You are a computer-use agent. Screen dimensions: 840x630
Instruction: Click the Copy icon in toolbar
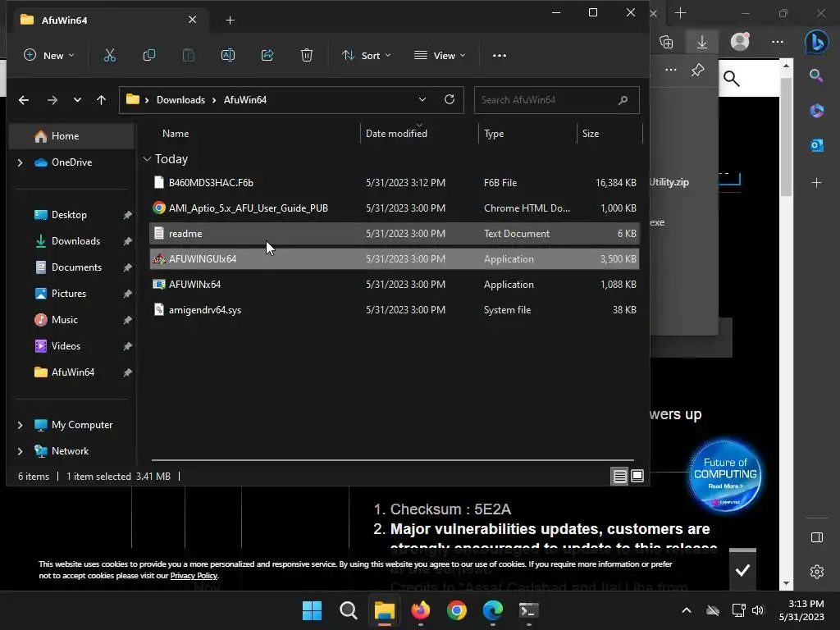tap(149, 55)
